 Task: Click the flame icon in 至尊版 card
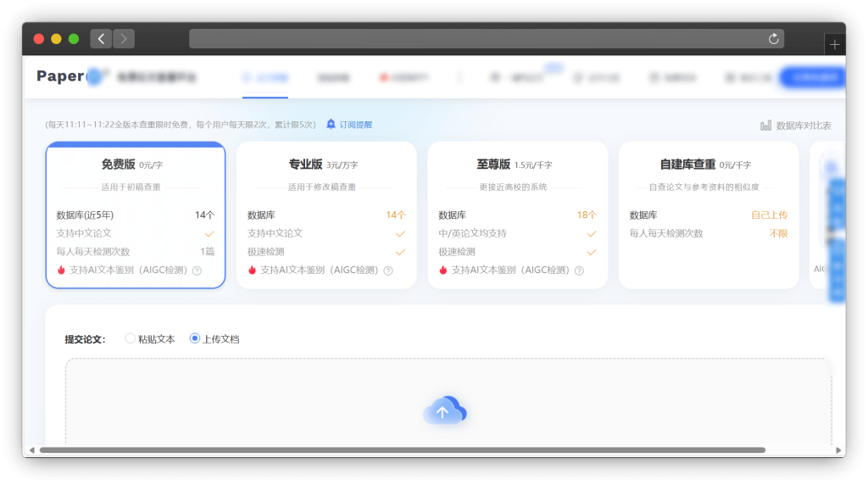point(443,271)
